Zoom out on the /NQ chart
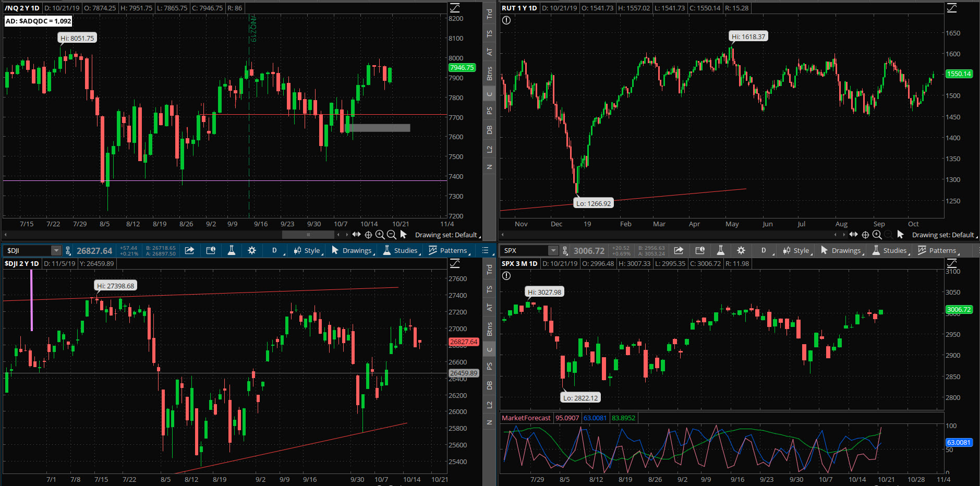Screen dimensions: 980x486 pos(391,235)
